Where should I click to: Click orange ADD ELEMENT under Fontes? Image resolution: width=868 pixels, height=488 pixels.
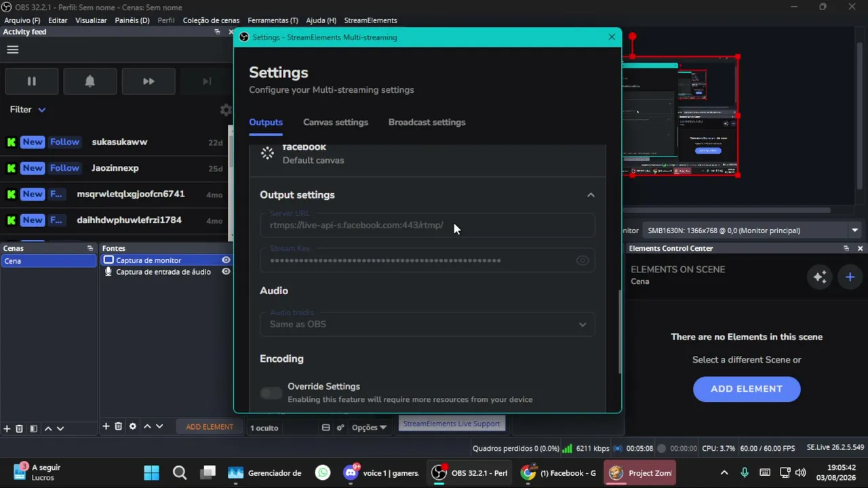(210, 427)
